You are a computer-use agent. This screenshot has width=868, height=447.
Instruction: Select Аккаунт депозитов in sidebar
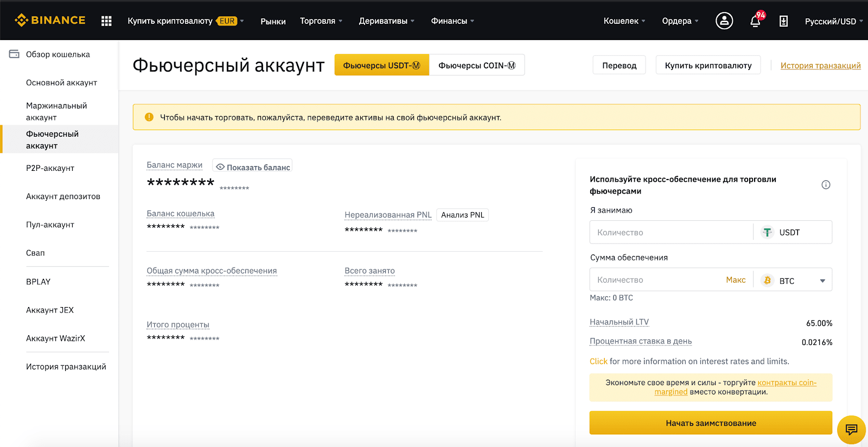63,196
